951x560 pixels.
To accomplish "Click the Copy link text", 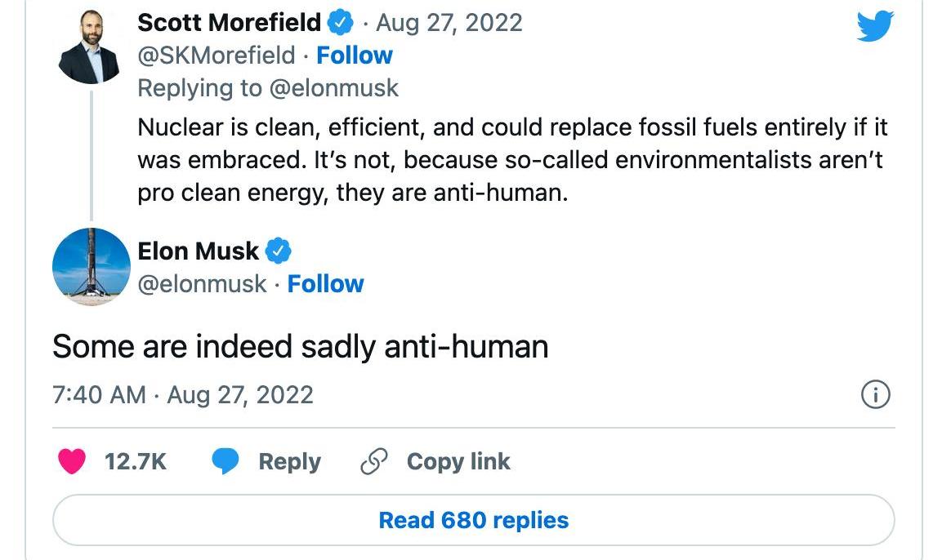I will point(458,461).
